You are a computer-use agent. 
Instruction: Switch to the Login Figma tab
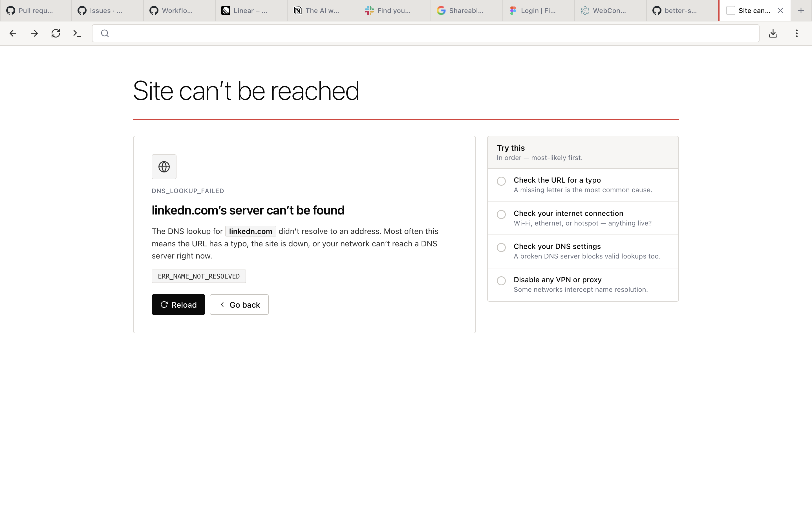(538, 10)
